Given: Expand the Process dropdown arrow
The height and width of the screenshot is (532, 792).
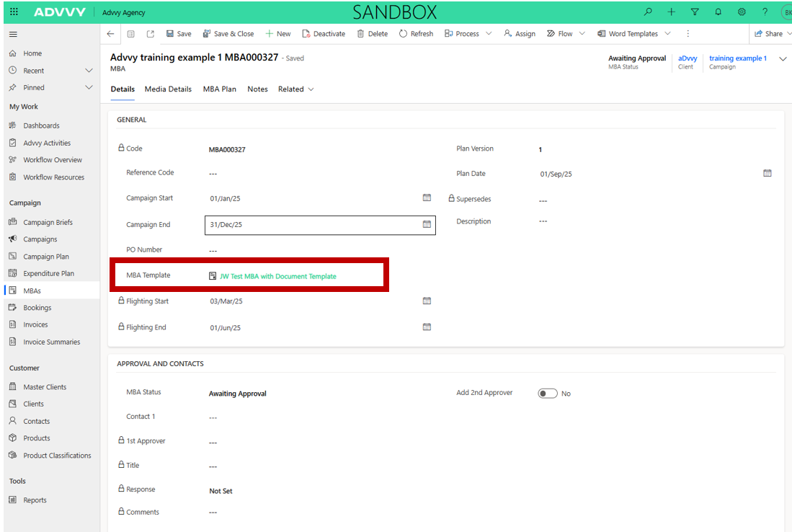Looking at the screenshot, I should [x=489, y=34].
